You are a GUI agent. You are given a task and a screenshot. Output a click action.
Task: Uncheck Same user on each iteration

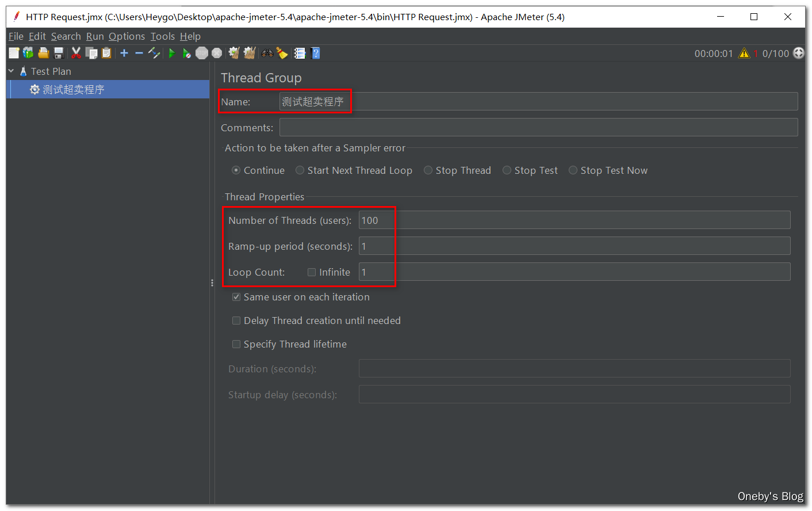[236, 297]
